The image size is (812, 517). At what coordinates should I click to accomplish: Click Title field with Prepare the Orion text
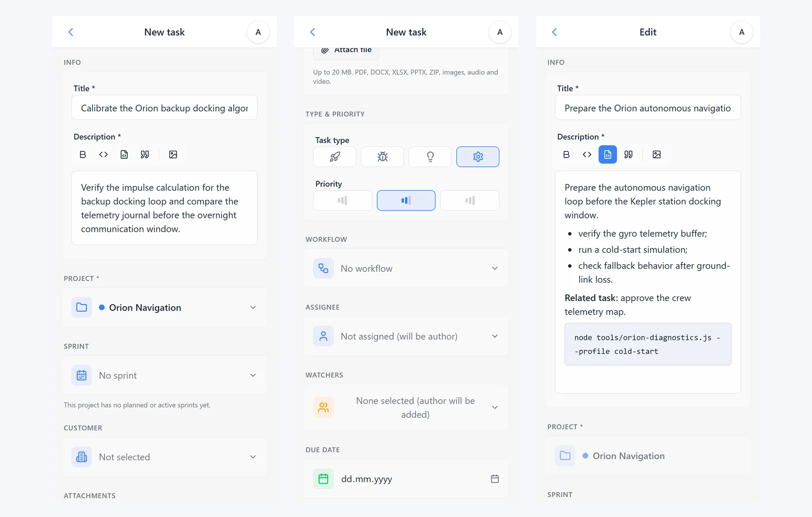(x=648, y=108)
